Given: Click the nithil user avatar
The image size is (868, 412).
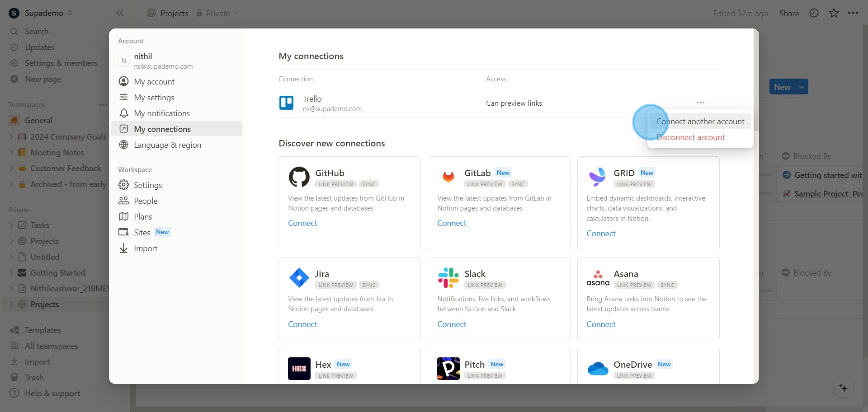Looking at the screenshot, I should [x=123, y=61].
